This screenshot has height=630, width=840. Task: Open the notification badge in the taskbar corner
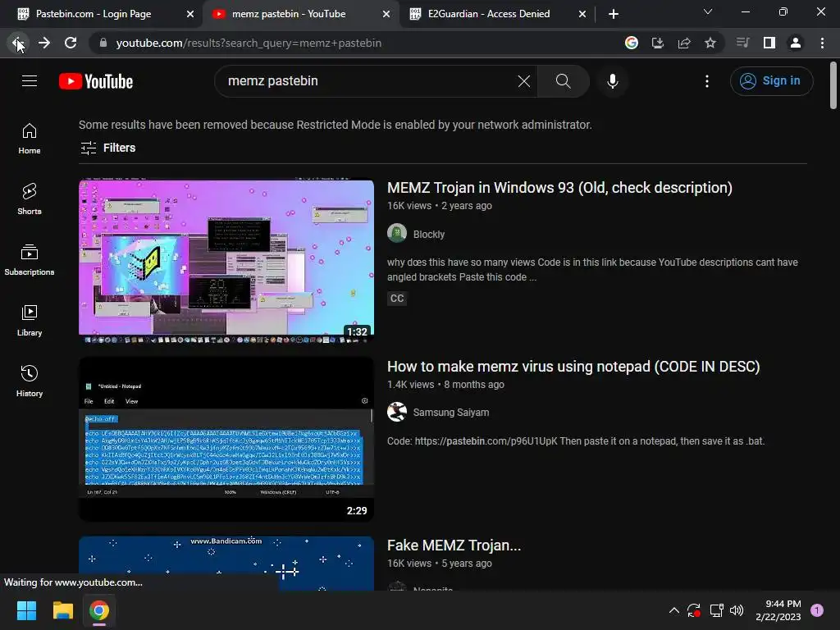pyautogui.click(x=817, y=610)
